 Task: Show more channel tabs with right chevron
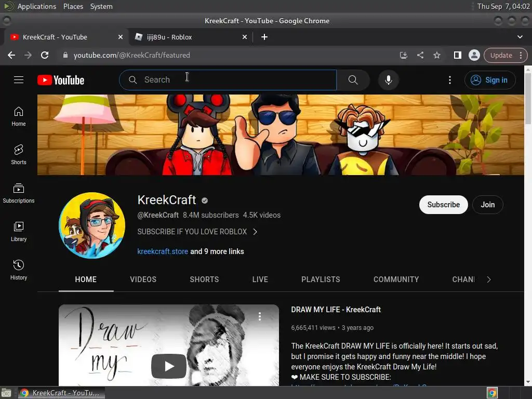[x=488, y=280]
